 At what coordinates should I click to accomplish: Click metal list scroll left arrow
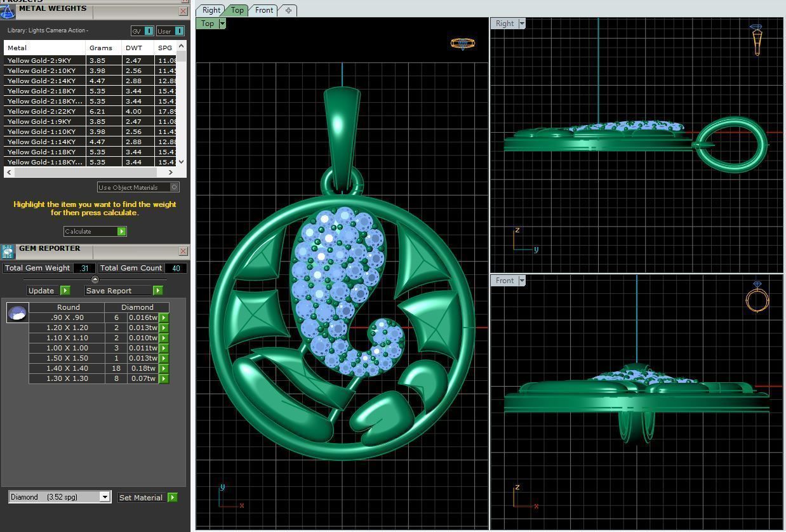9,172
